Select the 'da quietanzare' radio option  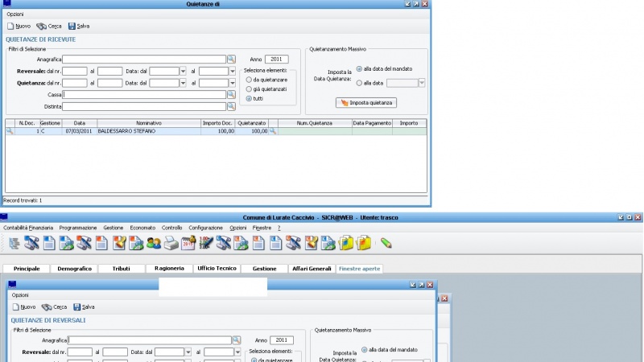pos(249,80)
